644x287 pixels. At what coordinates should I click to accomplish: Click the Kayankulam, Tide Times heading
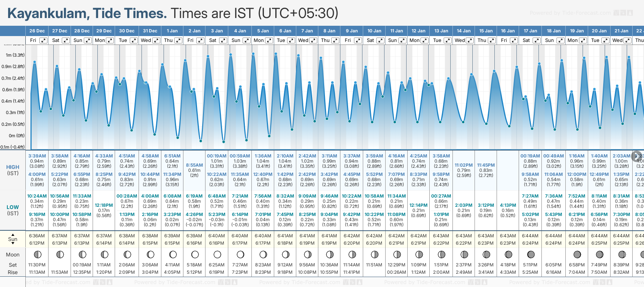[87, 13]
